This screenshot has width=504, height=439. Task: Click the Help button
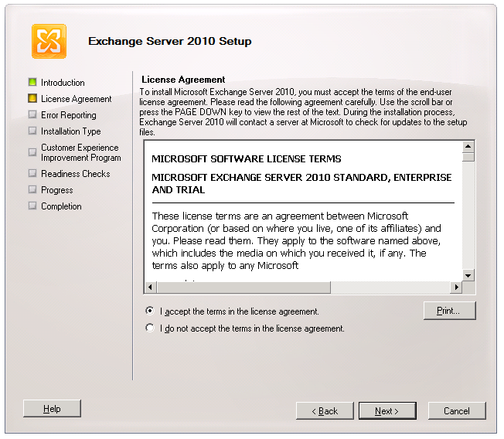coord(52,408)
